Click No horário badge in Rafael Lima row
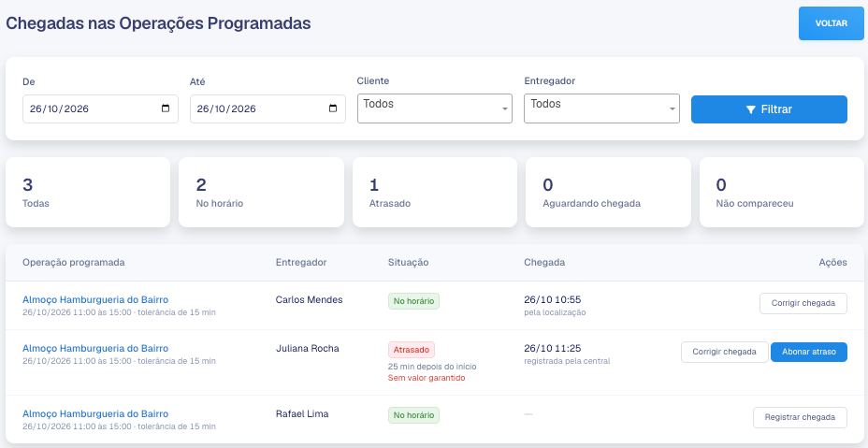Viewport: 868px width, 448px height. coord(413,415)
